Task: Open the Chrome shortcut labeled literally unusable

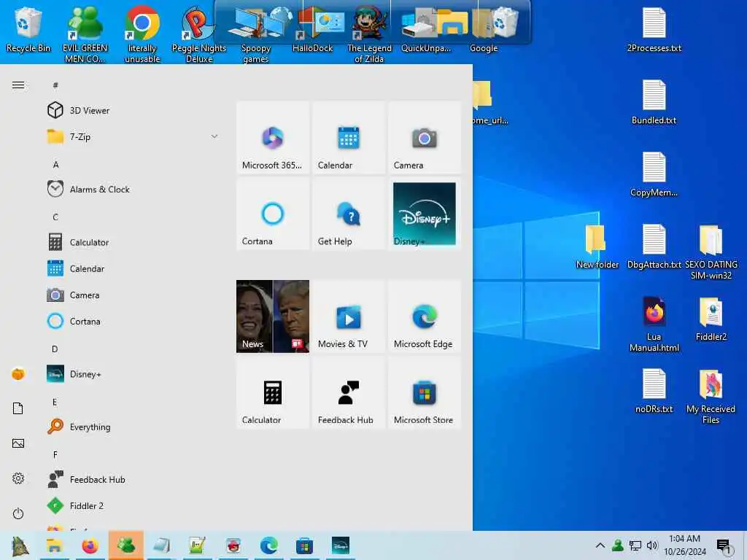Action: coord(142,34)
